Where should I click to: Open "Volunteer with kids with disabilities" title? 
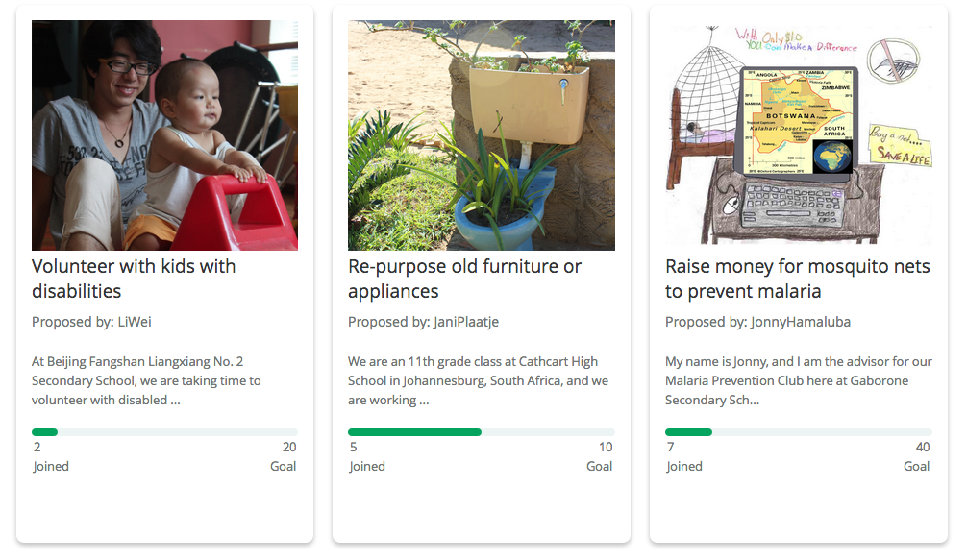coord(134,279)
